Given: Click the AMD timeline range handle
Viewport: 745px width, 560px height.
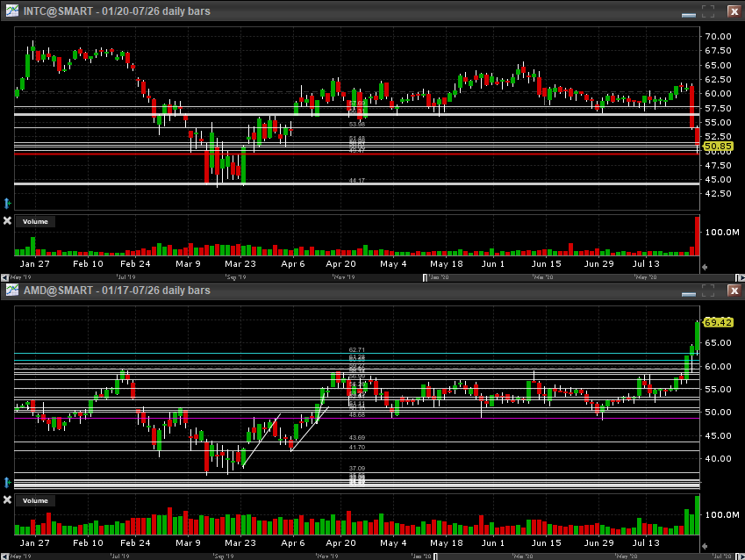Looking at the screenshot, I should [436, 556].
